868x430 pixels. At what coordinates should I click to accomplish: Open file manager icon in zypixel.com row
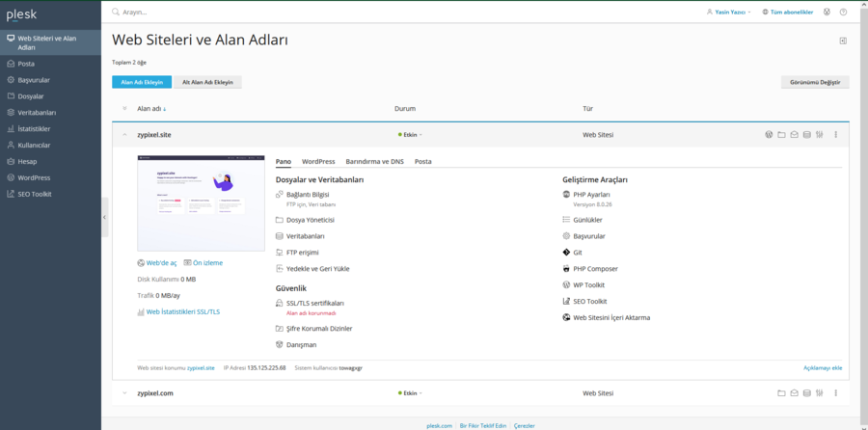(781, 393)
